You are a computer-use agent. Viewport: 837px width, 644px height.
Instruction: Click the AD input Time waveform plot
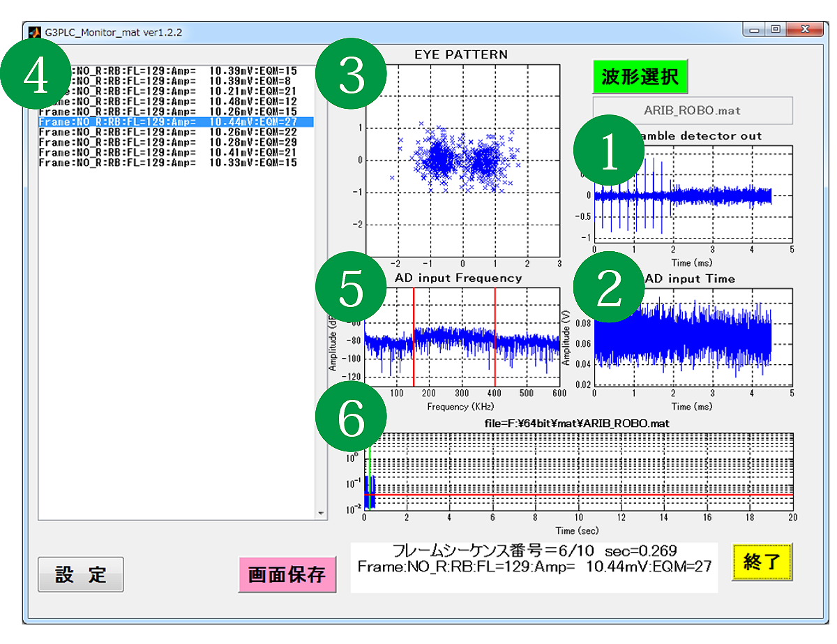(x=693, y=336)
